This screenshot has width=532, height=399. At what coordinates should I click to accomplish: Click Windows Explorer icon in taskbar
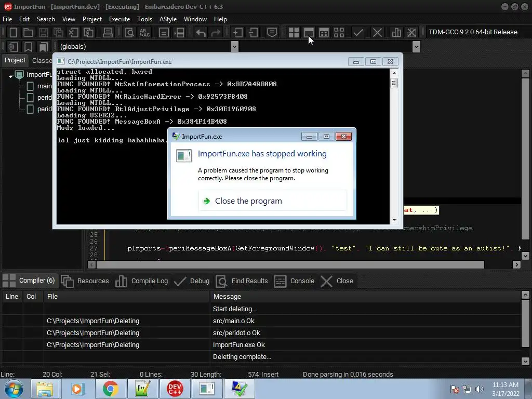click(45, 389)
